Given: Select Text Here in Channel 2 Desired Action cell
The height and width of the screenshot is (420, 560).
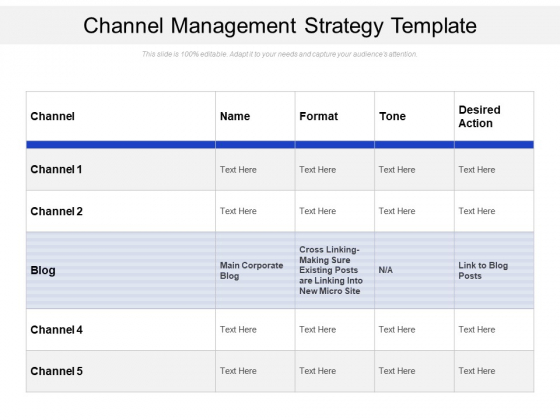Looking at the screenshot, I should tap(477, 211).
